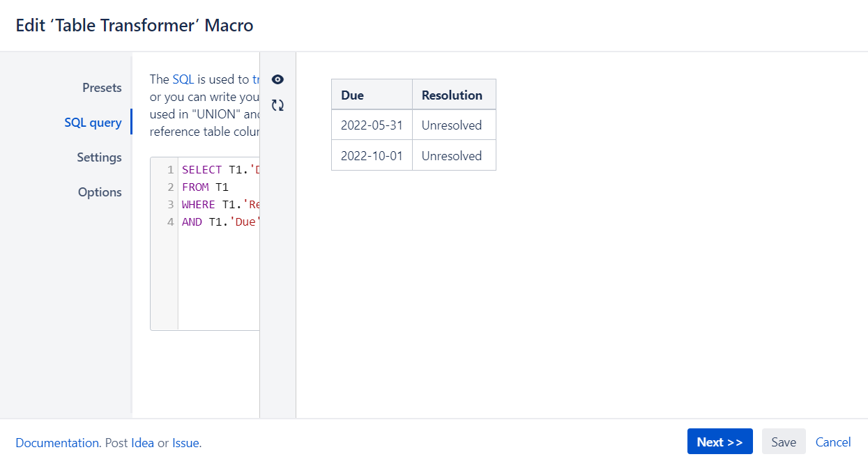Viewport: 868px width, 459px height.
Task: Switch to the Presets tab
Action: tap(102, 88)
